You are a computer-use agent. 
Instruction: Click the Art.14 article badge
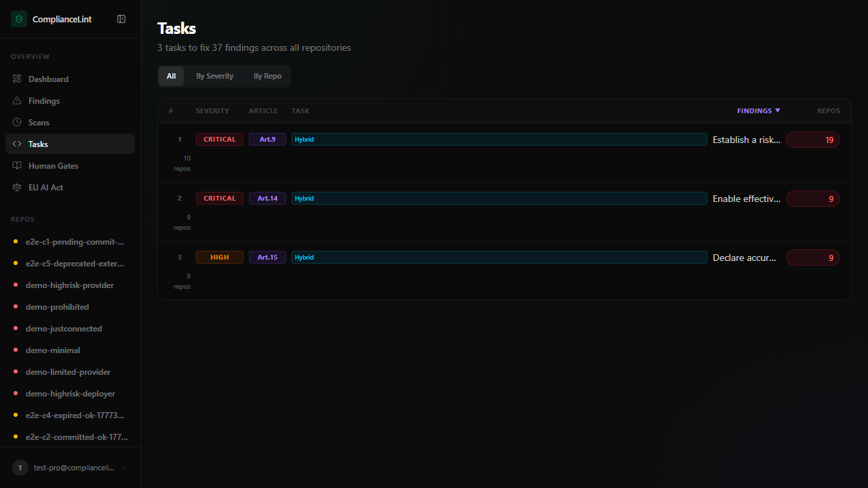point(267,199)
